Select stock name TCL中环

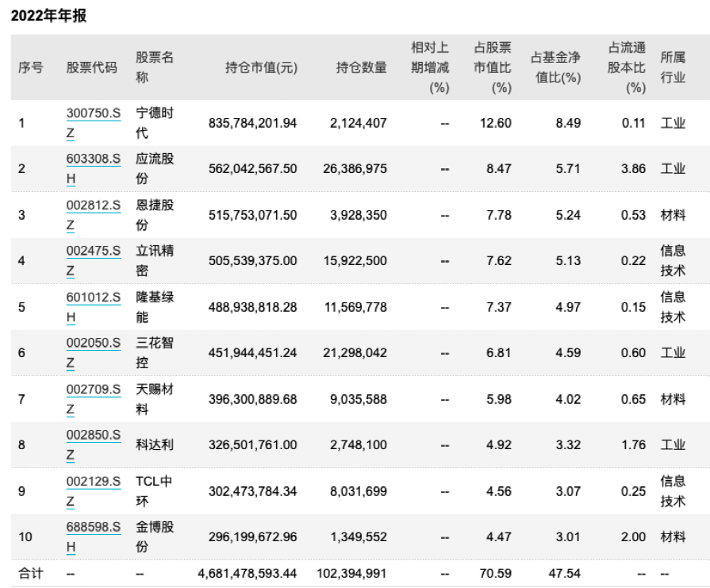coord(154,491)
